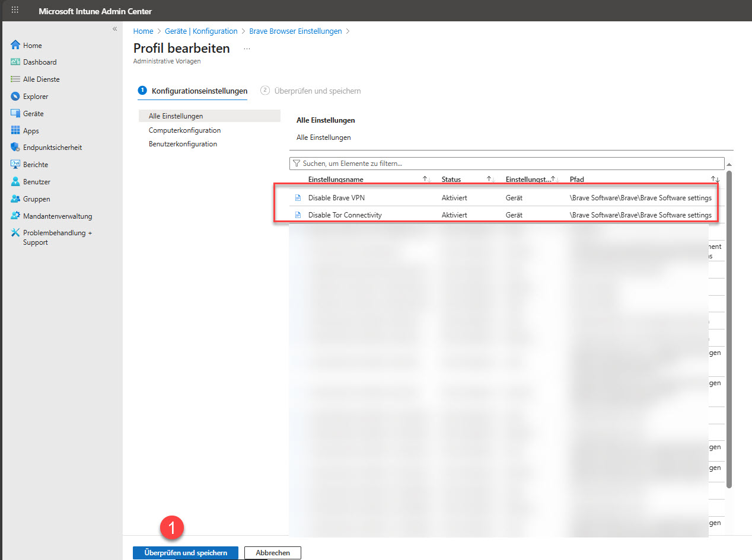Screen dimensions: 752x560
Task: Select Benutzerkonfiguration in settings tree
Action: (183, 144)
